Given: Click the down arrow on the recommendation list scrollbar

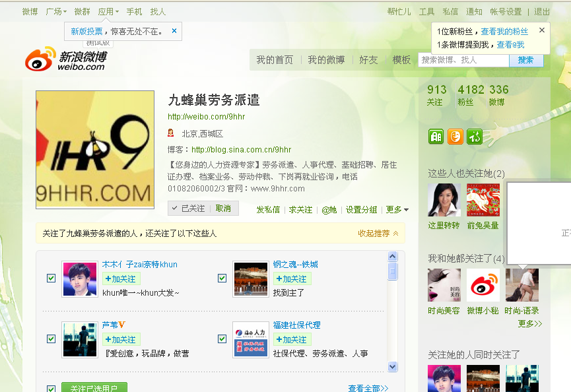Looking at the screenshot, I should pyautogui.click(x=393, y=366).
